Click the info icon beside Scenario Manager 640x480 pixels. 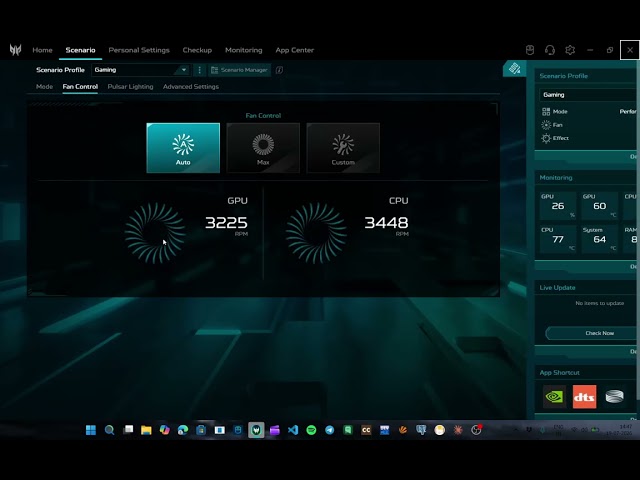(x=279, y=70)
